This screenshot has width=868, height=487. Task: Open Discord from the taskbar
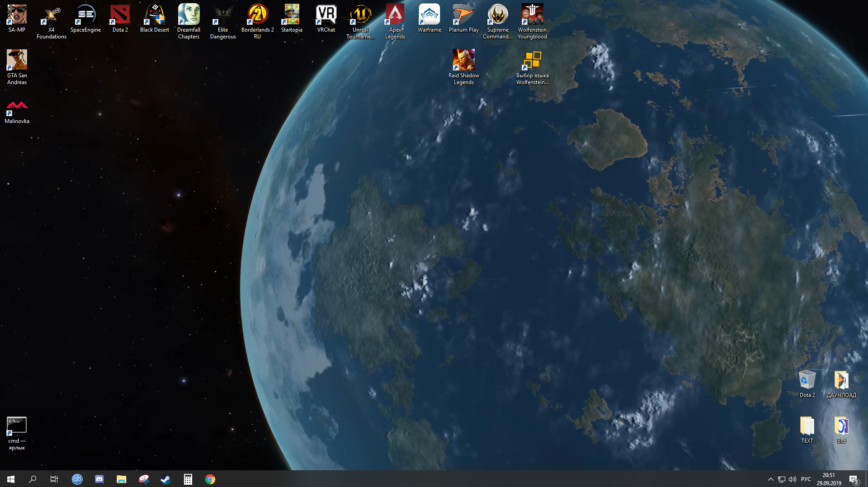(x=99, y=479)
